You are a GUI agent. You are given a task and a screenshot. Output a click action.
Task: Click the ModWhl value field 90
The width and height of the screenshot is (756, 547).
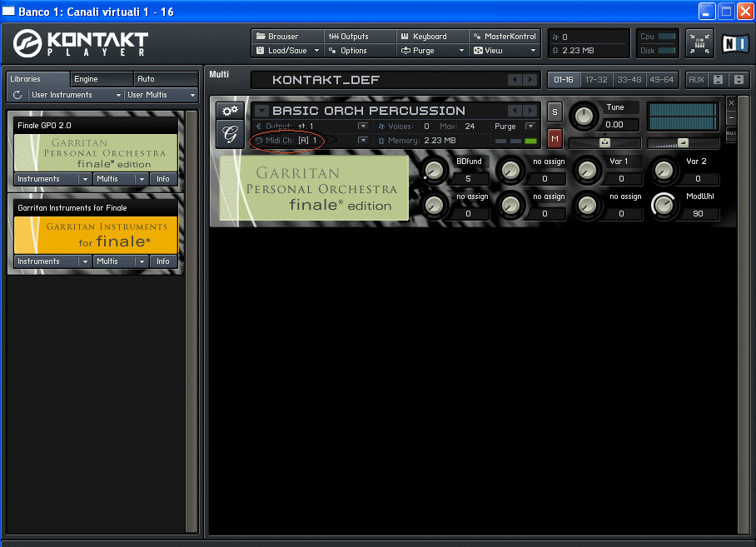click(x=698, y=214)
